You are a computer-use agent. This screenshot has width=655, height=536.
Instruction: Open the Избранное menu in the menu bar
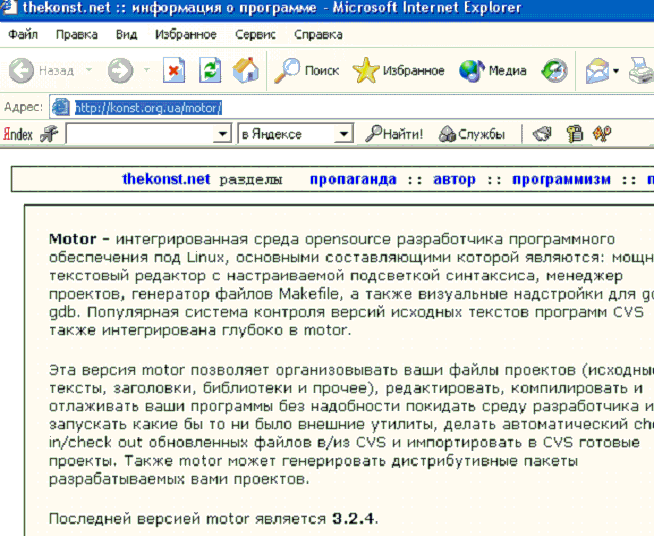[186, 34]
